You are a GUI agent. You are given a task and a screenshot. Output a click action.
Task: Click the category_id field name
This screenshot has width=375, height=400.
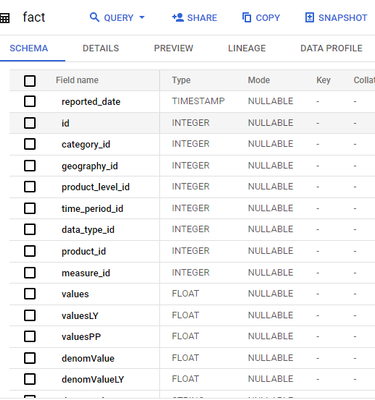[86, 144]
